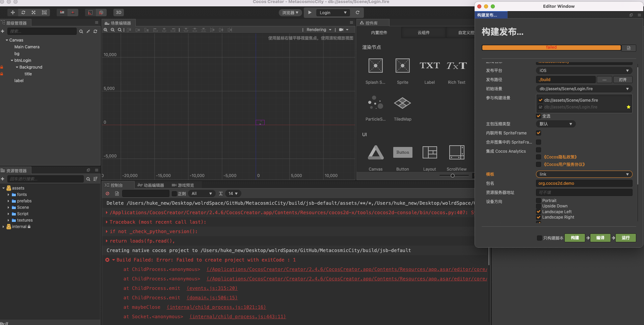Create new asset with plus icon
Screen dimensions: 644x325
[3, 179]
